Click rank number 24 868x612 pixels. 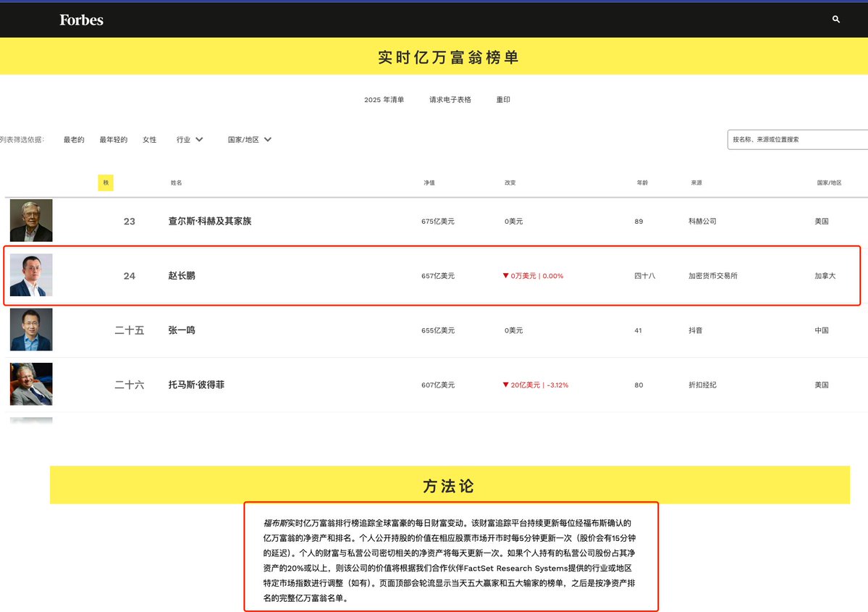[x=129, y=276]
